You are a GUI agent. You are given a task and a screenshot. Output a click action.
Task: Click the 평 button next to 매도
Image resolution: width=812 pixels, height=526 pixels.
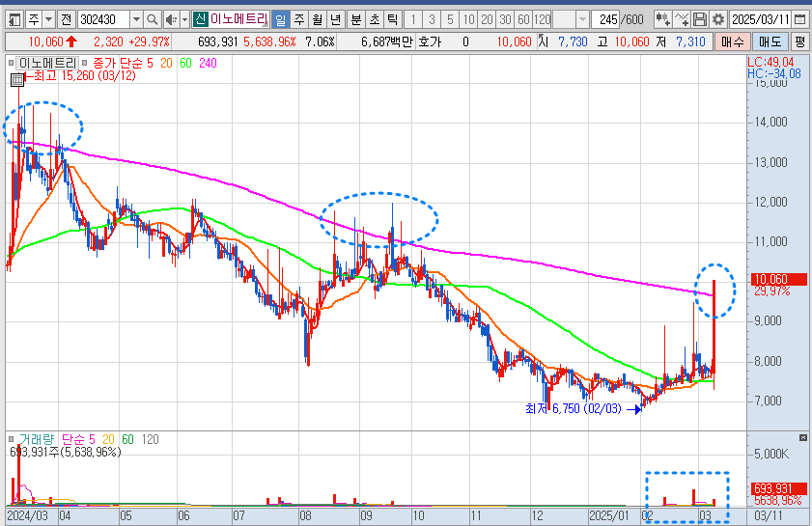pyautogui.click(x=800, y=42)
